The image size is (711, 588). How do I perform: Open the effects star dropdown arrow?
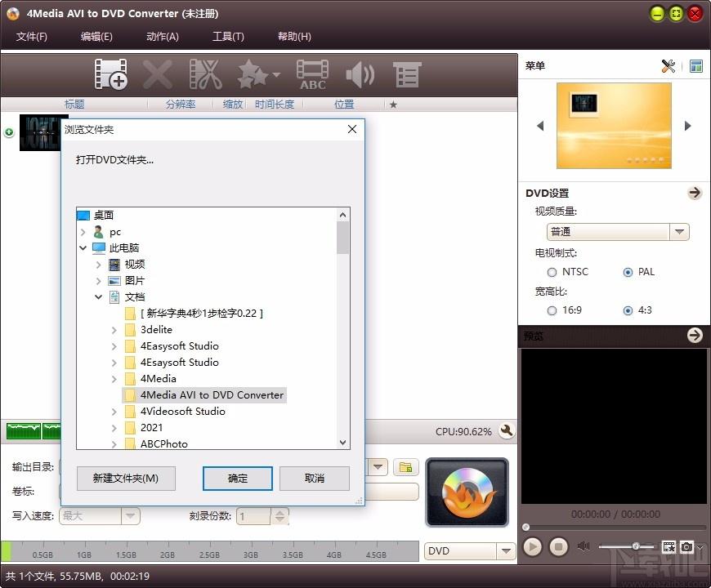276,74
